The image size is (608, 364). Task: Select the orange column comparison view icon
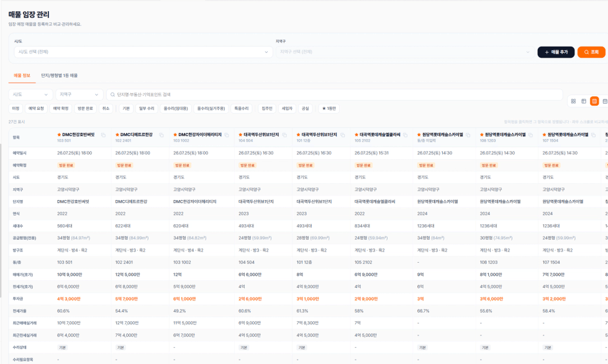click(x=594, y=101)
